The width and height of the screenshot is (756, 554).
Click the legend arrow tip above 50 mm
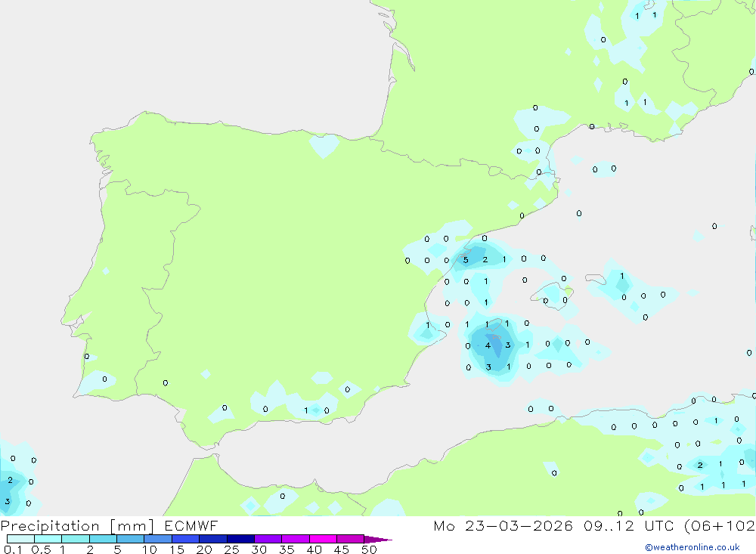pyautogui.click(x=378, y=540)
